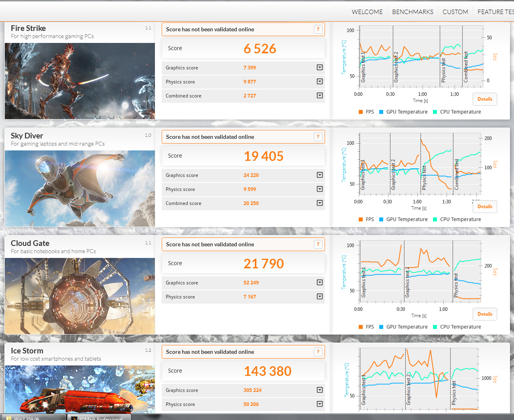Expand Cloud Gate Physics score details

click(x=320, y=296)
